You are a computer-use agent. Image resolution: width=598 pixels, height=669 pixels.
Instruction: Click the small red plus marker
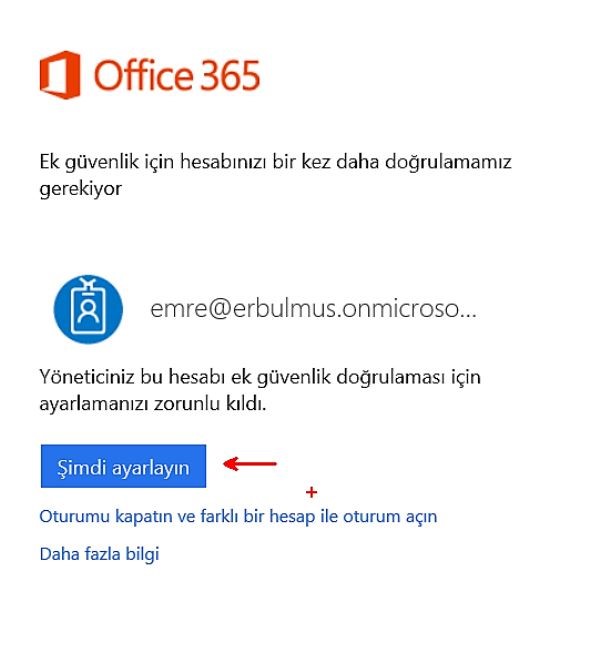[x=311, y=492]
